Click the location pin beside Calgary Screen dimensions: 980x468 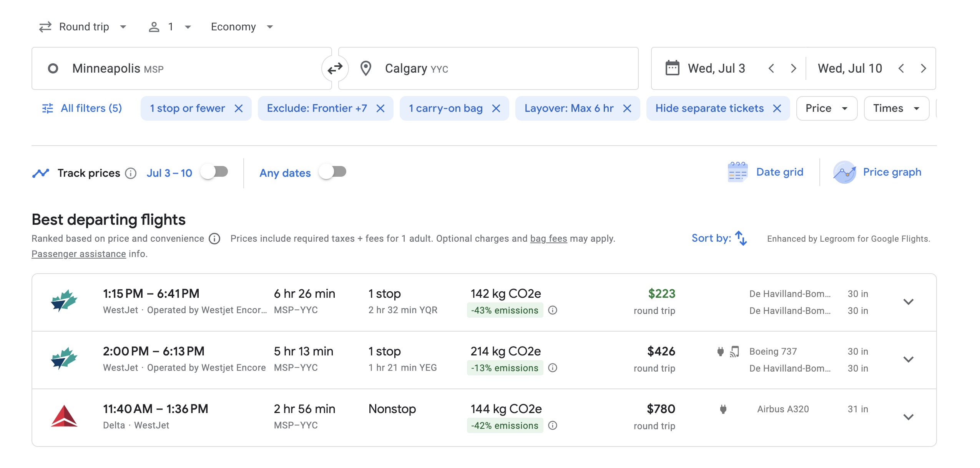[x=366, y=68]
